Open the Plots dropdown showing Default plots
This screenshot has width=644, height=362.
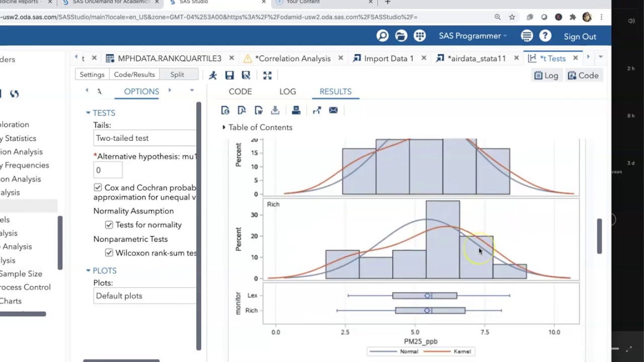(145, 296)
